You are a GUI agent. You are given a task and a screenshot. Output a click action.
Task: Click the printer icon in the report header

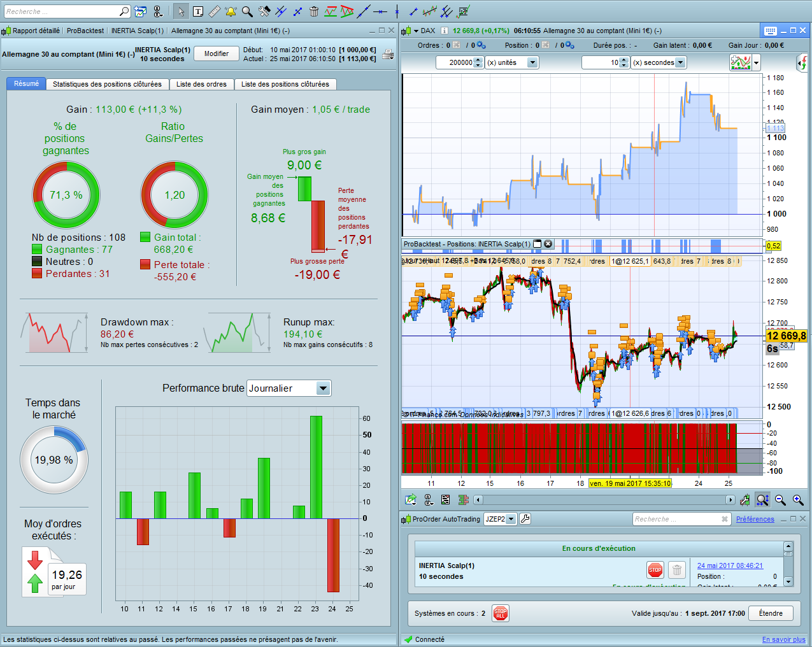coord(388,55)
